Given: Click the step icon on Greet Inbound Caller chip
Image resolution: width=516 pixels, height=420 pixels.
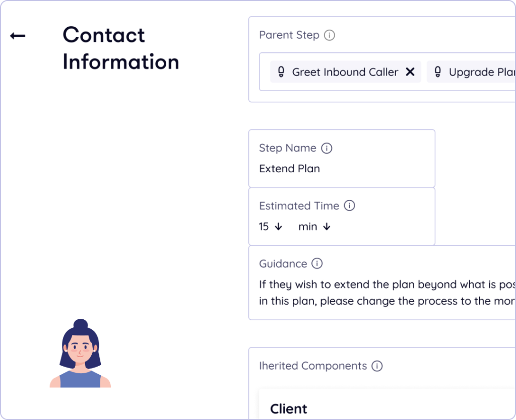Looking at the screenshot, I should click(x=281, y=72).
